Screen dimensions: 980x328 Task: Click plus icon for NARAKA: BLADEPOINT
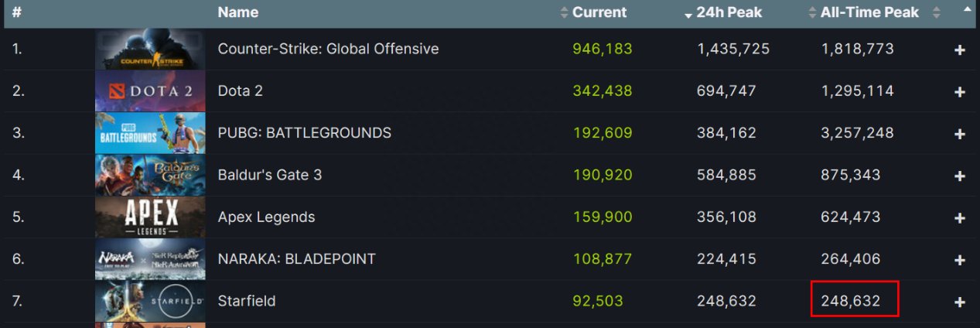pyautogui.click(x=960, y=260)
